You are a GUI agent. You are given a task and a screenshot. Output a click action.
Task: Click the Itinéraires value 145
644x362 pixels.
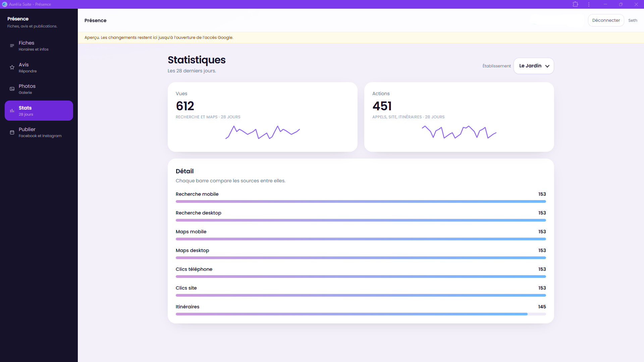[x=542, y=307]
